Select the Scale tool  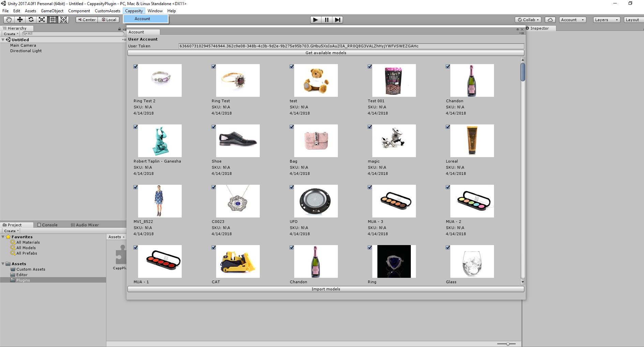[42, 20]
